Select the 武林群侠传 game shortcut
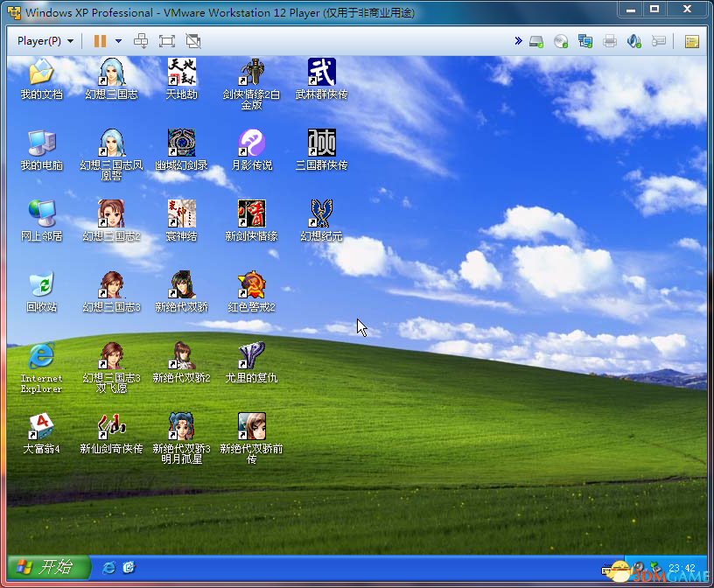This screenshot has width=714, height=588. pyautogui.click(x=321, y=79)
